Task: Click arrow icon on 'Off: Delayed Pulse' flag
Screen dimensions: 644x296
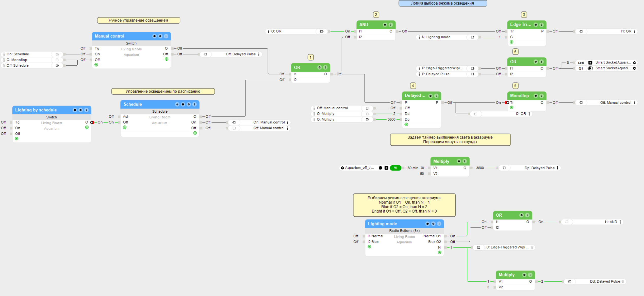Action: click(206, 54)
